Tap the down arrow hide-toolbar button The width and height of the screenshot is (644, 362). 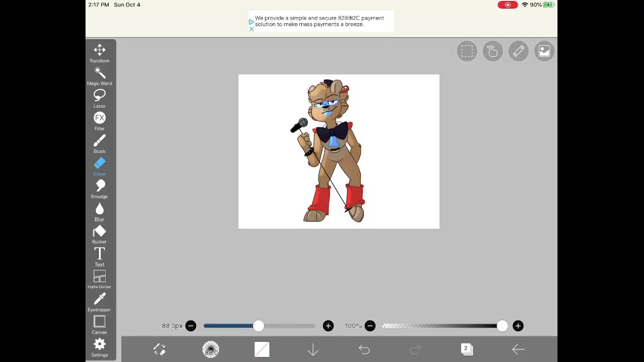[313, 349]
